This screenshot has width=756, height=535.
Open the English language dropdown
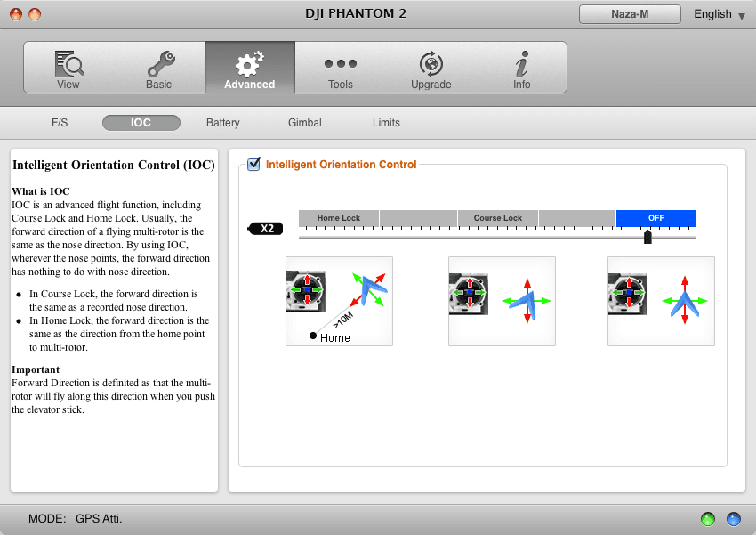pyautogui.click(x=719, y=14)
